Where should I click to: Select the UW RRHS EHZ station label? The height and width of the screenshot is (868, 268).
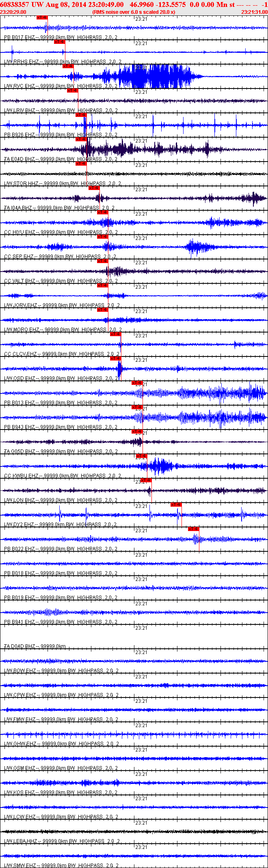[x=63, y=62]
